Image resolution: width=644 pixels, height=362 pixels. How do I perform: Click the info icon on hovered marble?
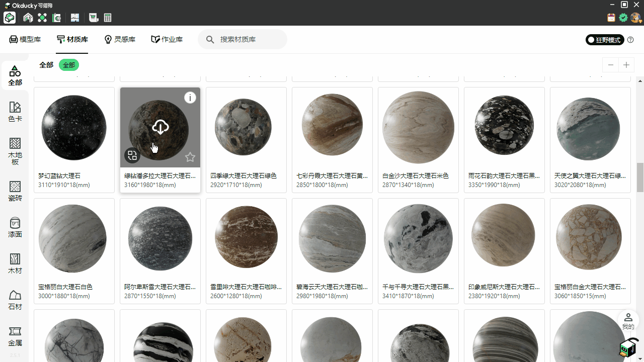point(190,98)
